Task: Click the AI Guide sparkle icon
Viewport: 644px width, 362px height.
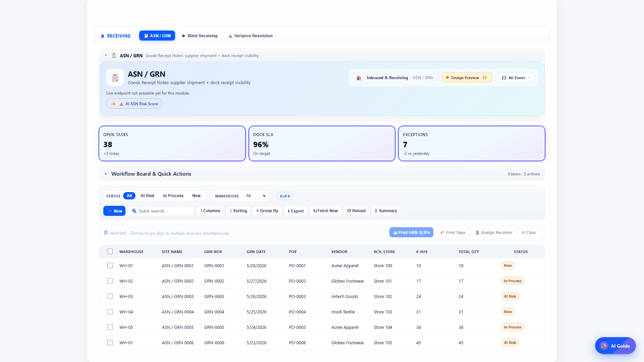Action: coord(604,346)
